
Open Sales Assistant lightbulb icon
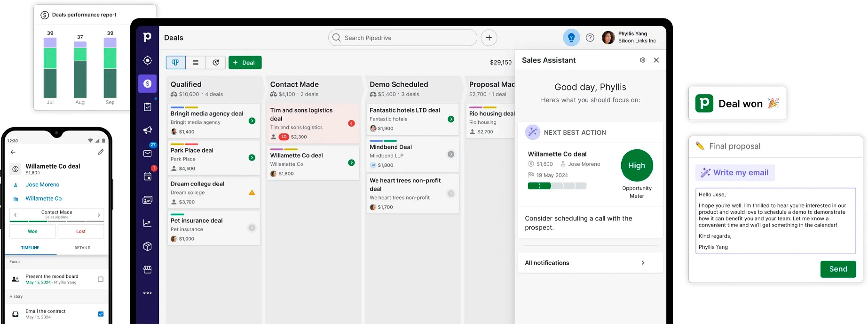(x=571, y=37)
